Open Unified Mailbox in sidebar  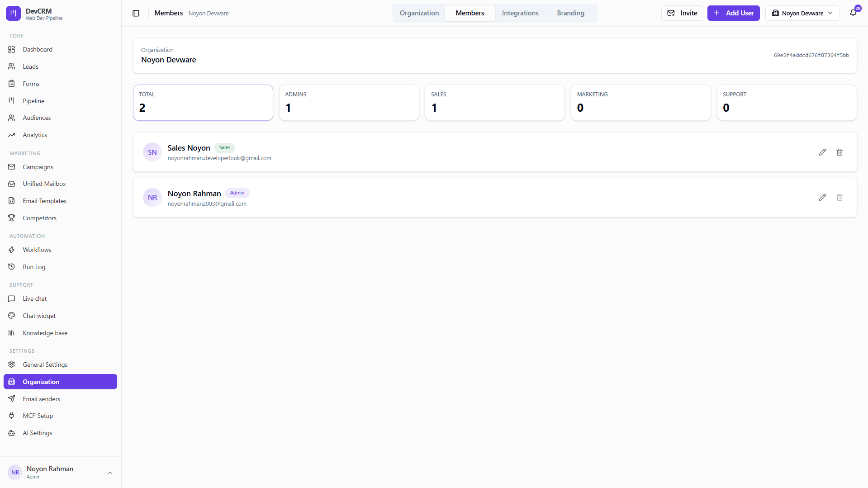(x=60, y=184)
